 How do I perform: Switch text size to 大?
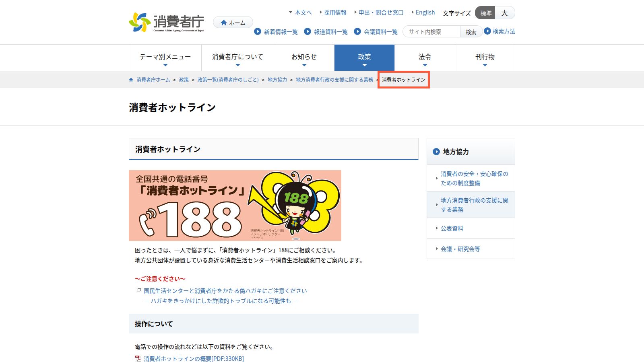pyautogui.click(x=505, y=13)
